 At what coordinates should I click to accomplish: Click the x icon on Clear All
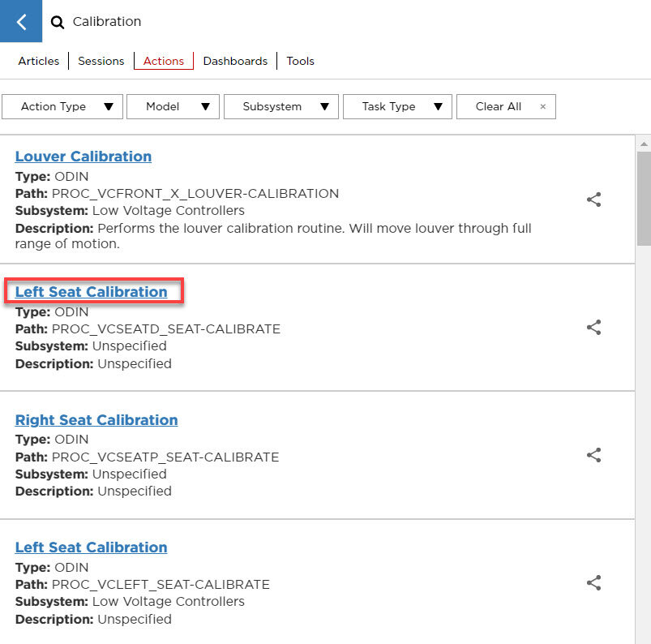click(x=542, y=107)
